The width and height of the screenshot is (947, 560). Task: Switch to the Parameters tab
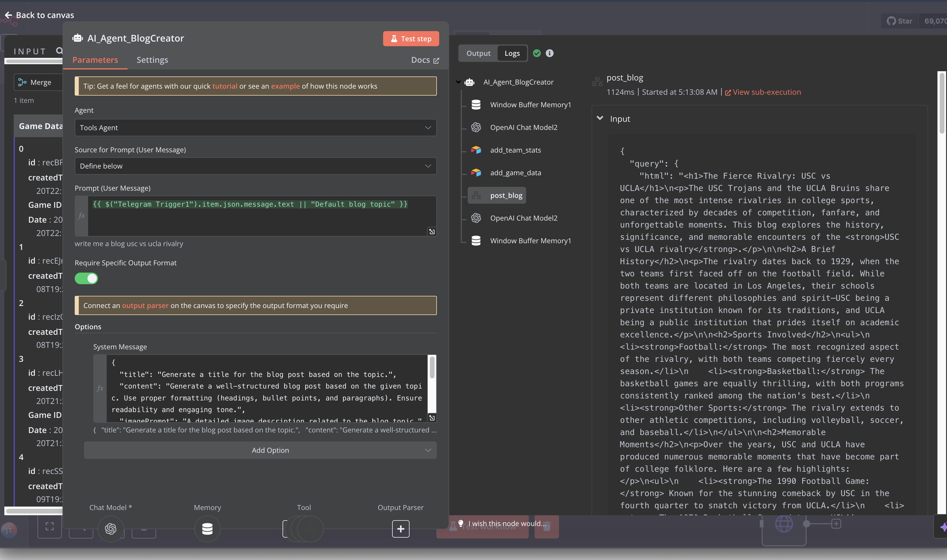click(95, 60)
